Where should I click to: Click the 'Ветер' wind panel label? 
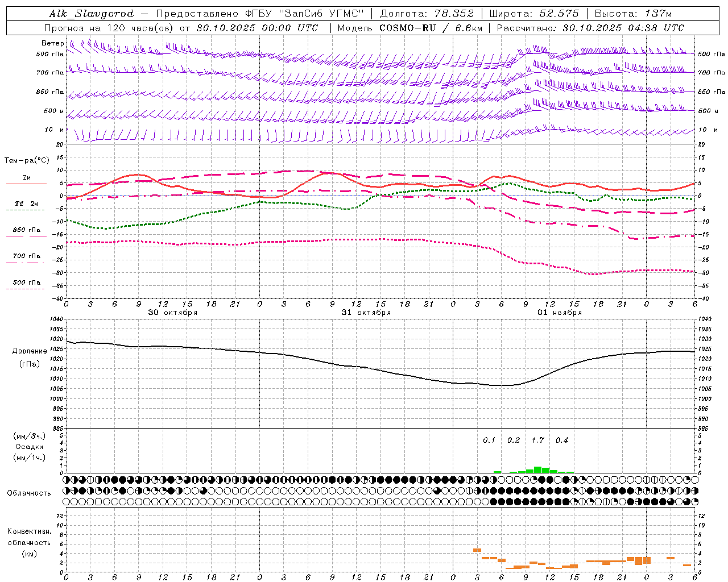point(53,43)
